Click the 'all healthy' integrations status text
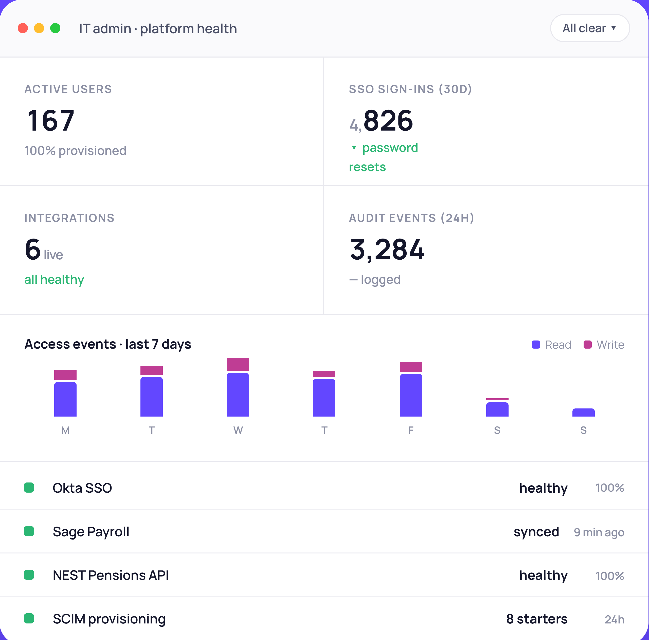Viewport: 649px width, 644px height. click(54, 279)
